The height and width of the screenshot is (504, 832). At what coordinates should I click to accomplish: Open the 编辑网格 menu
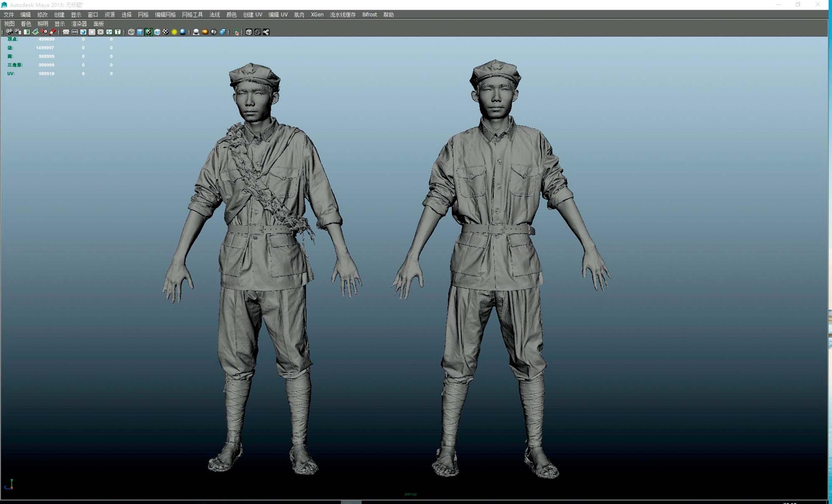(x=165, y=15)
